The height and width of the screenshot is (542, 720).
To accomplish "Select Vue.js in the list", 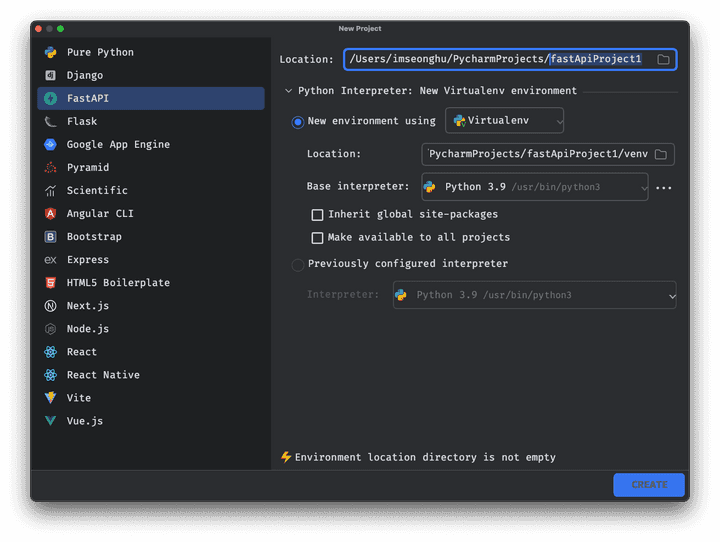I will pyautogui.click(x=151, y=421).
